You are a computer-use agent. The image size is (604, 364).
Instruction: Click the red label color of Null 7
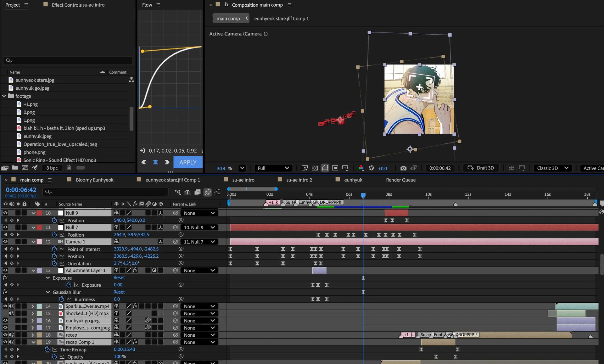[39, 227]
